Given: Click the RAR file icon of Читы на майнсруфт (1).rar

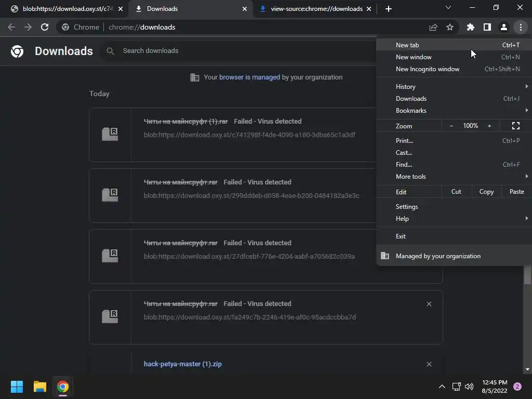Looking at the screenshot, I should pos(110,135).
